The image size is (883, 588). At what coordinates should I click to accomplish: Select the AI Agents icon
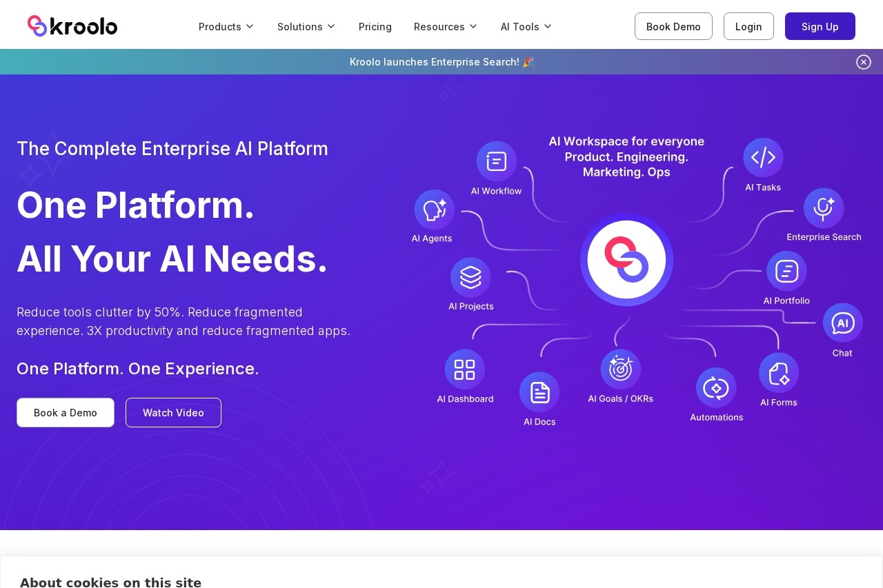[x=434, y=210]
